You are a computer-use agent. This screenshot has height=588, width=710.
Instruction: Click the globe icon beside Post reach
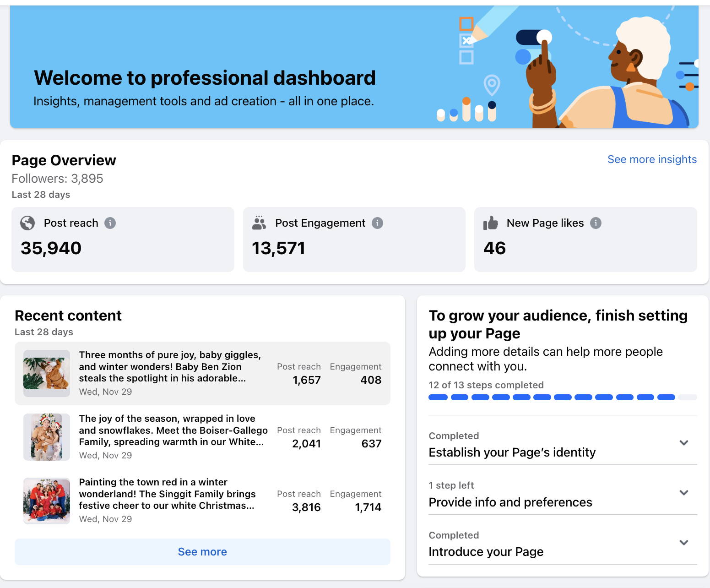click(x=27, y=223)
